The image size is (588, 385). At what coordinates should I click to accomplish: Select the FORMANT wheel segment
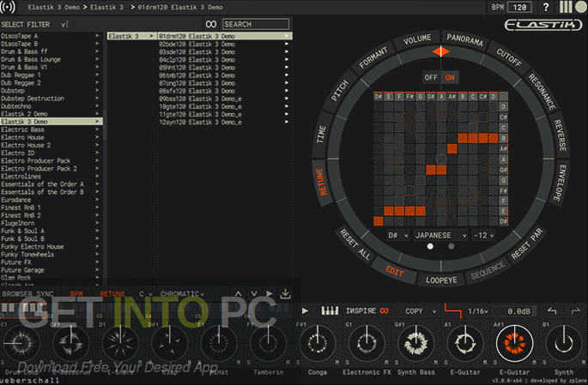(373, 57)
